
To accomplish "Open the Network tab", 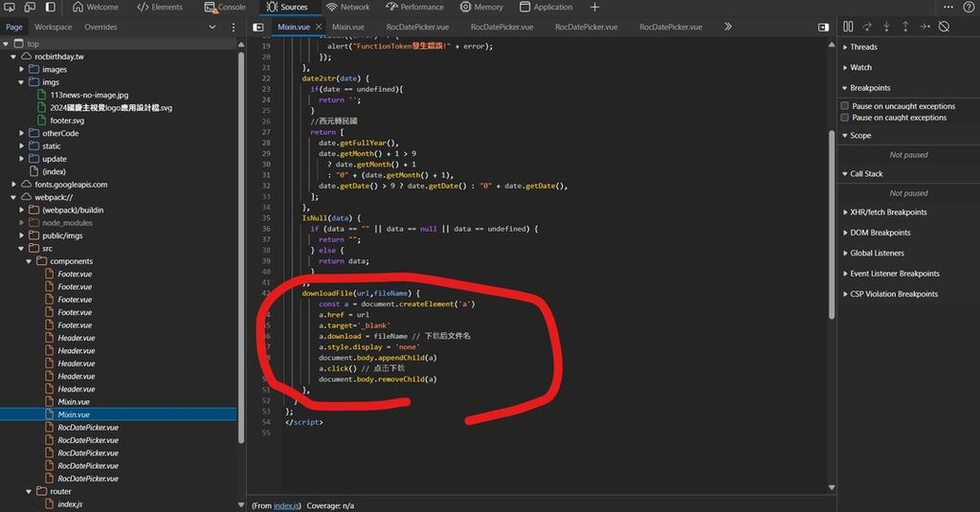I will point(348,7).
